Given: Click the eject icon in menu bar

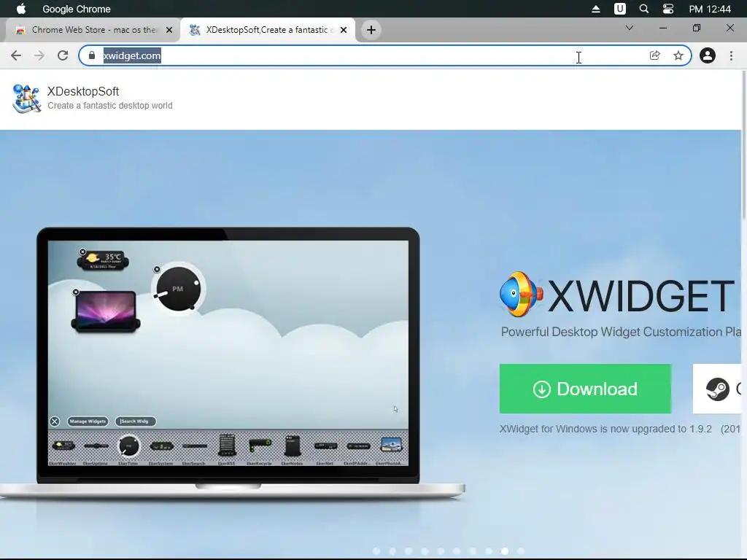Looking at the screenshot, I should (595, 9).
